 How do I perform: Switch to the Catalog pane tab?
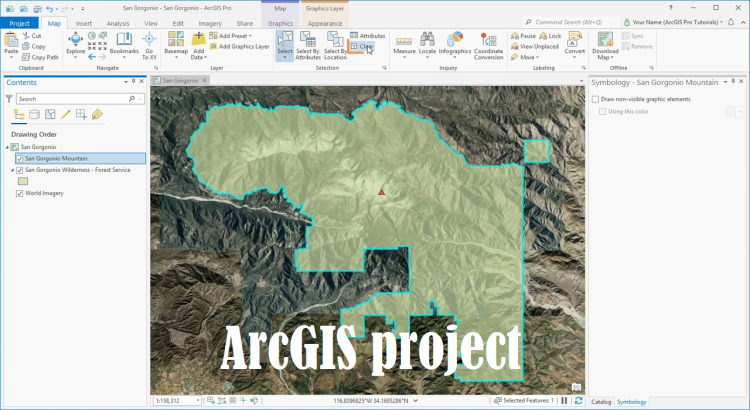601,402
